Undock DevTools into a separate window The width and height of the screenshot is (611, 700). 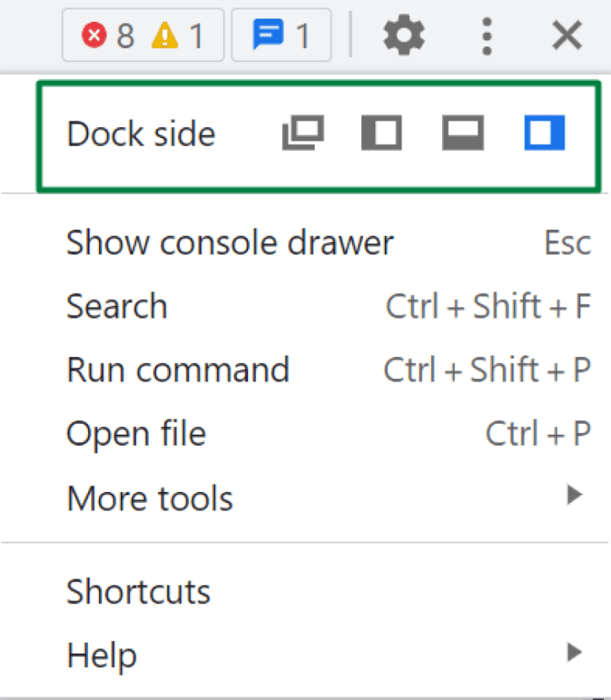(x=303, y=133)
